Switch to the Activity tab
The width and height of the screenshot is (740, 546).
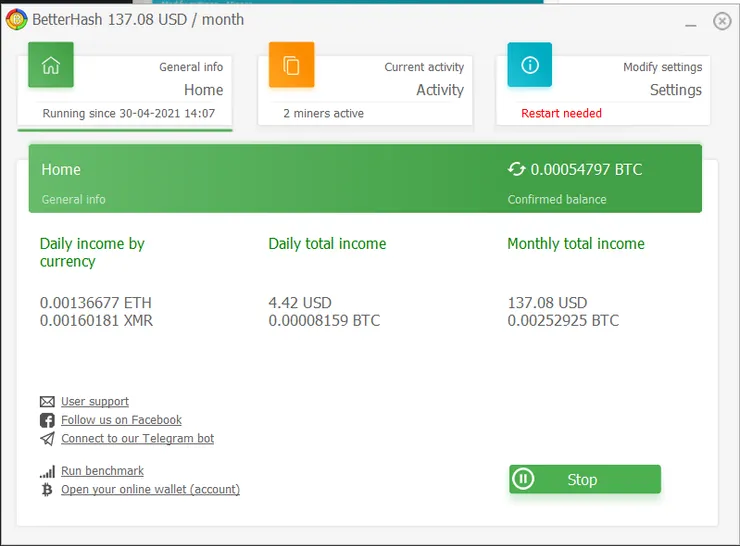[365, 90]
